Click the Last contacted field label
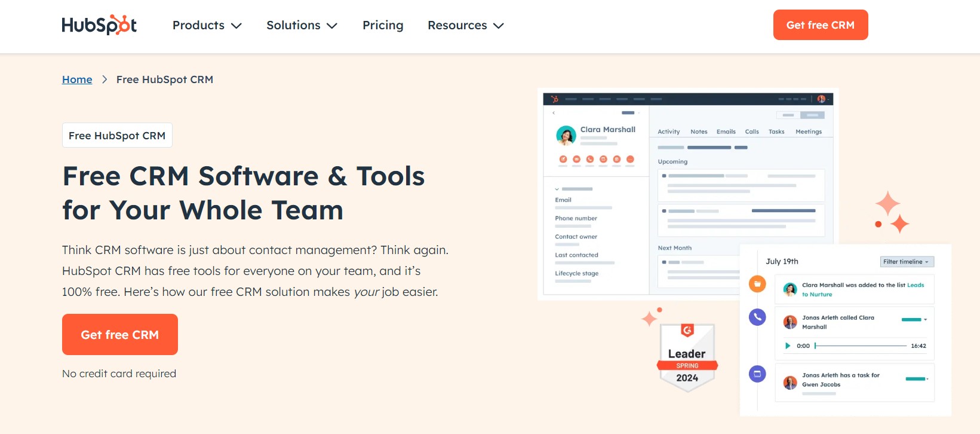The width and height of the screenshot is (980, 434). click(576, 255)
